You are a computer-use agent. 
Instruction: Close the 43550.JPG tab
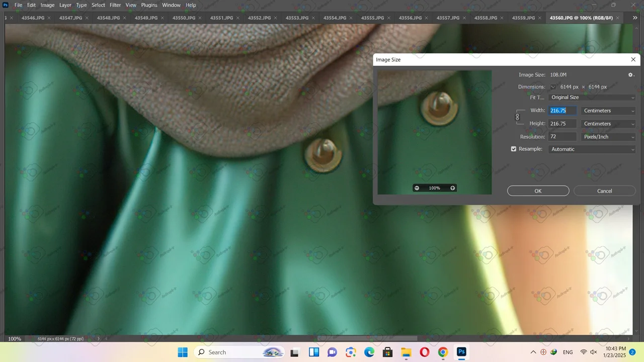point(200,18)
